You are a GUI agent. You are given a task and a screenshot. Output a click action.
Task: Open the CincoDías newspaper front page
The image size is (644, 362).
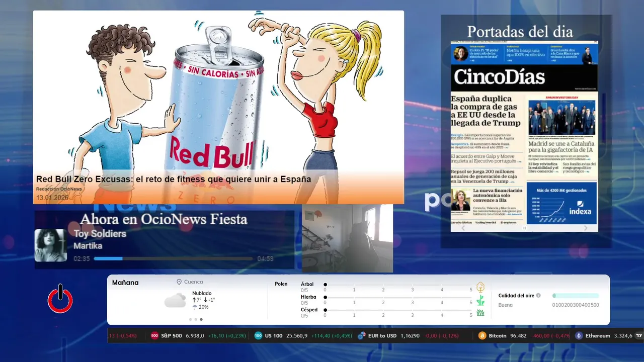524,136
